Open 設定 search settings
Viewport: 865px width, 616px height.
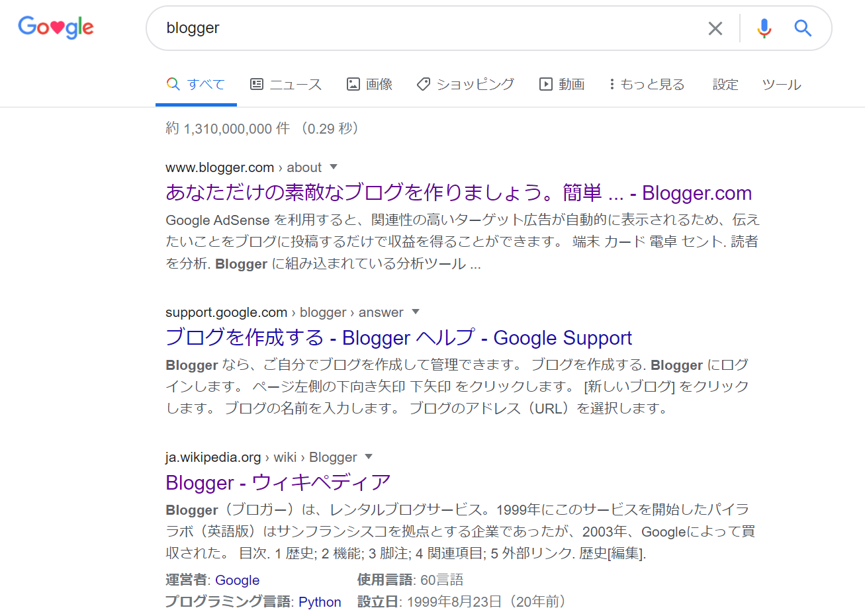coord(725,85)
